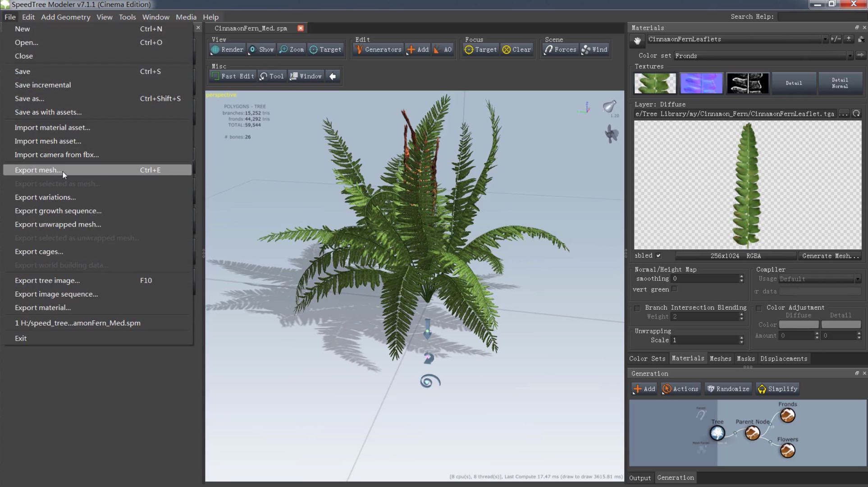
Task: Expand the Color set Fronds dropdown
Action: tap(850, 56)
